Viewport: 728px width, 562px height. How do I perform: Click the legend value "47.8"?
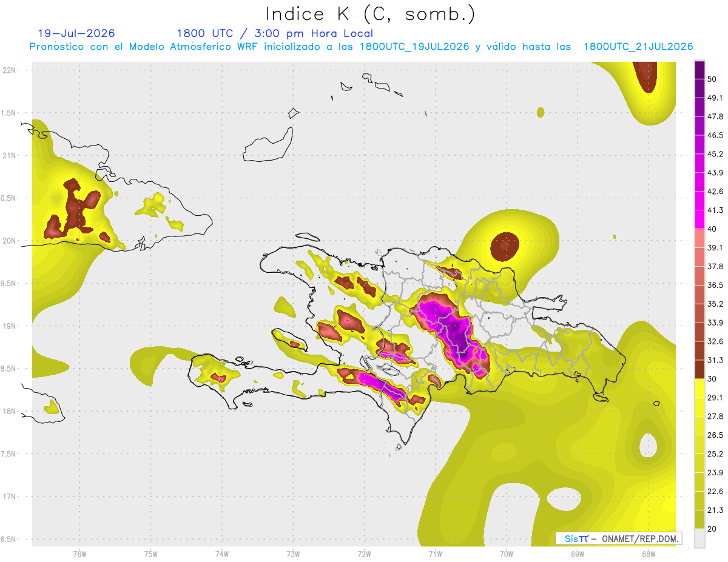715,116
